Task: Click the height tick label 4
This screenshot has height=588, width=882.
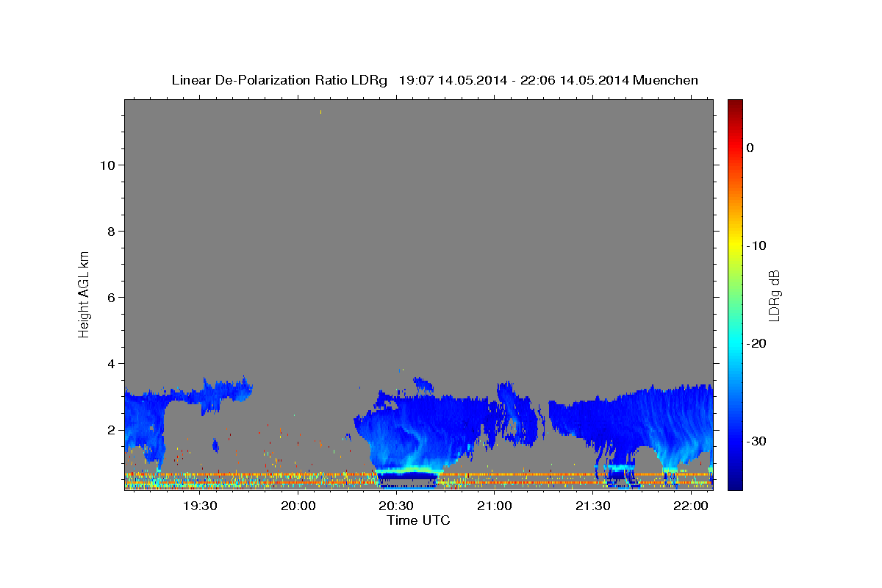Action: (x=111, y=363)
